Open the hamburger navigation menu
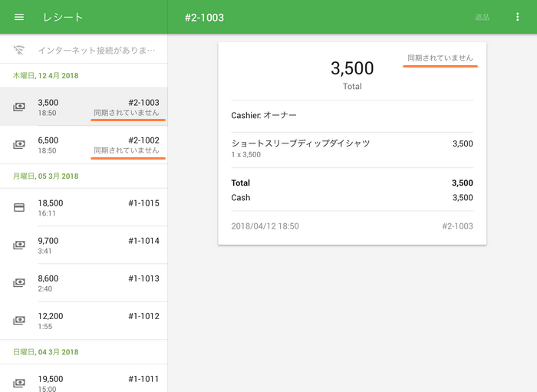This screenshot has width=537, height=392. [19, 17]
